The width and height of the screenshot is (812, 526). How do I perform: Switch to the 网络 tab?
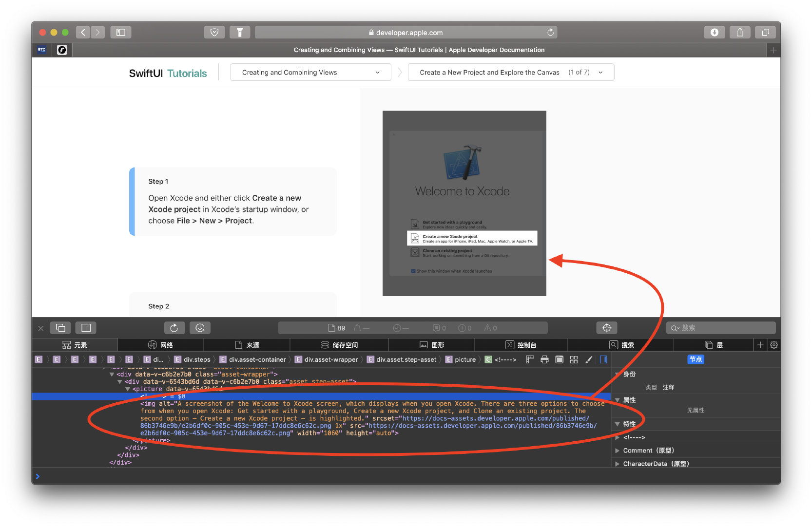[x=161, y=345]
